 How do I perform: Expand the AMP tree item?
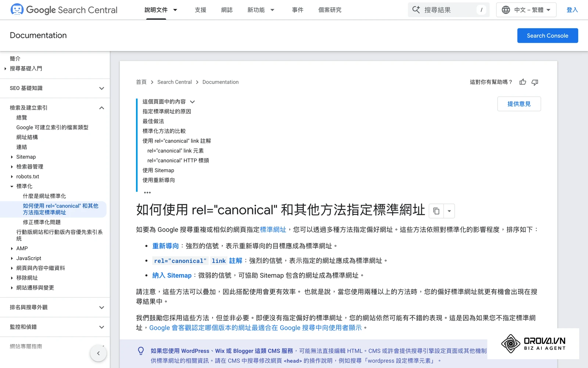tap(12, 248)
